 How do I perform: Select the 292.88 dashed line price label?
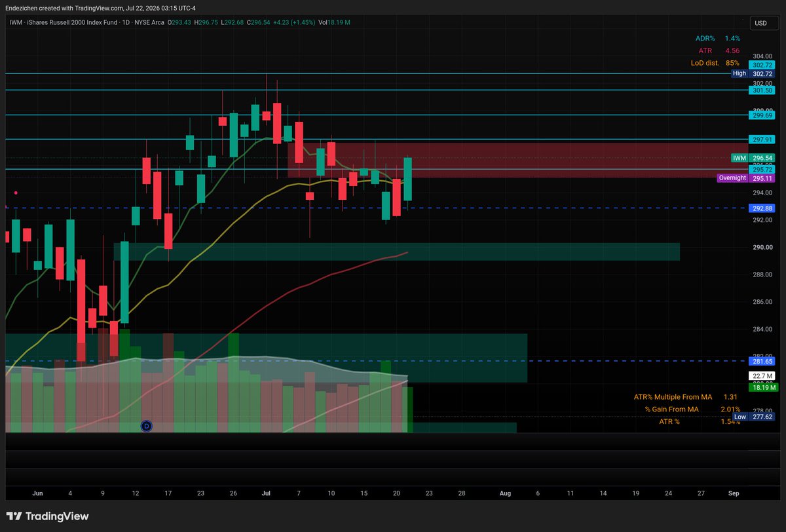(763, 208)
